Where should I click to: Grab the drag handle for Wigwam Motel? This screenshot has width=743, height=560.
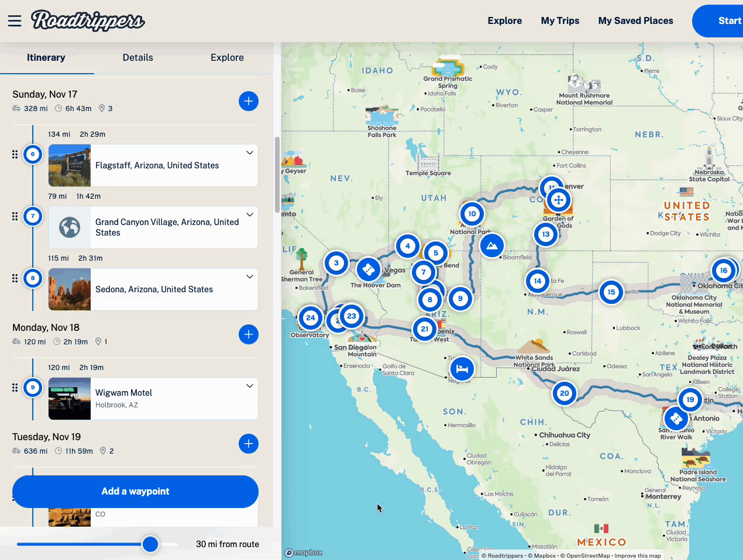coord(15,388)
